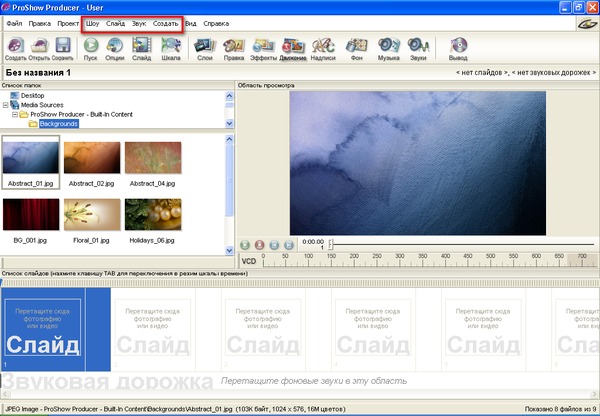Image resolution: width=600 pixels, height=416 pixels.
Task: Click the transition area after slide 1
Action: click(x=98, y=329)
